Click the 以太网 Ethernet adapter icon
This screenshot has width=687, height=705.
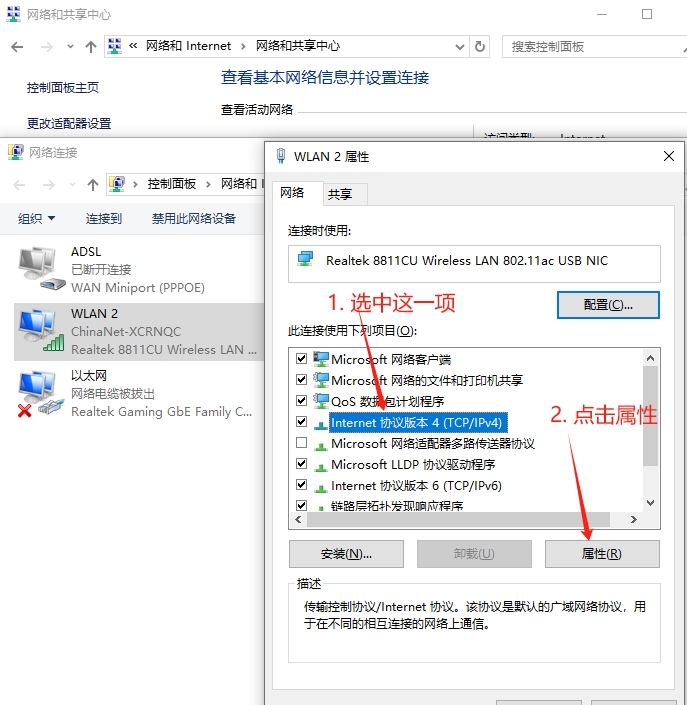(40, 393)
